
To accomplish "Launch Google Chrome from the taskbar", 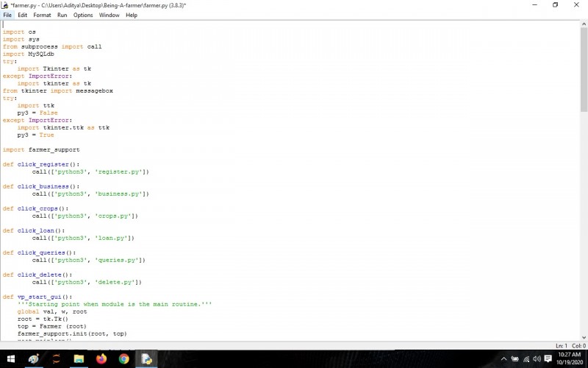I will pos(123,359).
